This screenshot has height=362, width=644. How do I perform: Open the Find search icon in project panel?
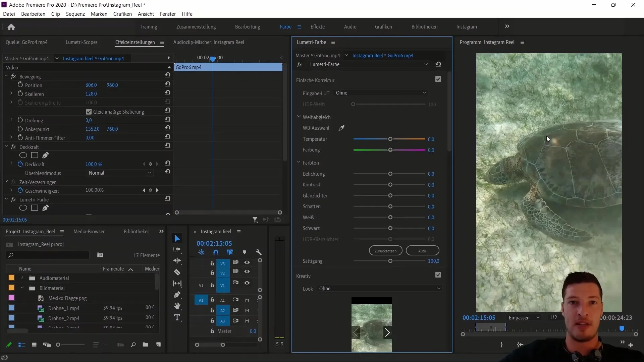pos(133,345)
